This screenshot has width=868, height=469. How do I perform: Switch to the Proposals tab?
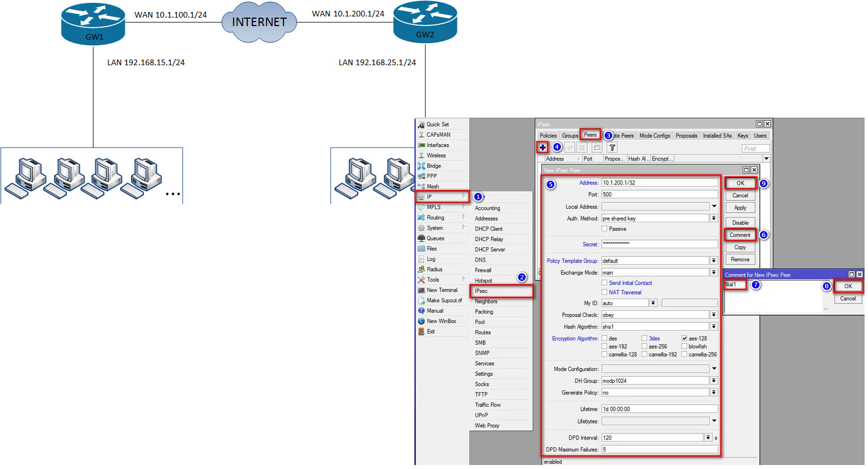point(686,136)
